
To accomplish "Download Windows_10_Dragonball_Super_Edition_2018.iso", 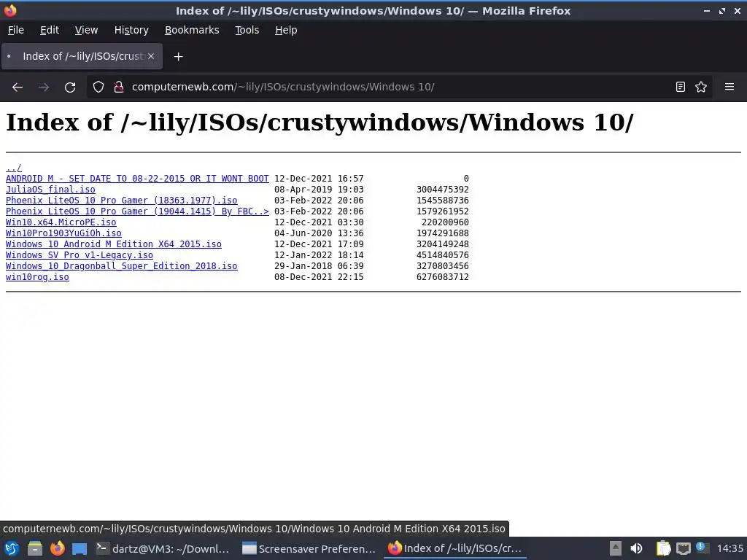I will (122, 266).
